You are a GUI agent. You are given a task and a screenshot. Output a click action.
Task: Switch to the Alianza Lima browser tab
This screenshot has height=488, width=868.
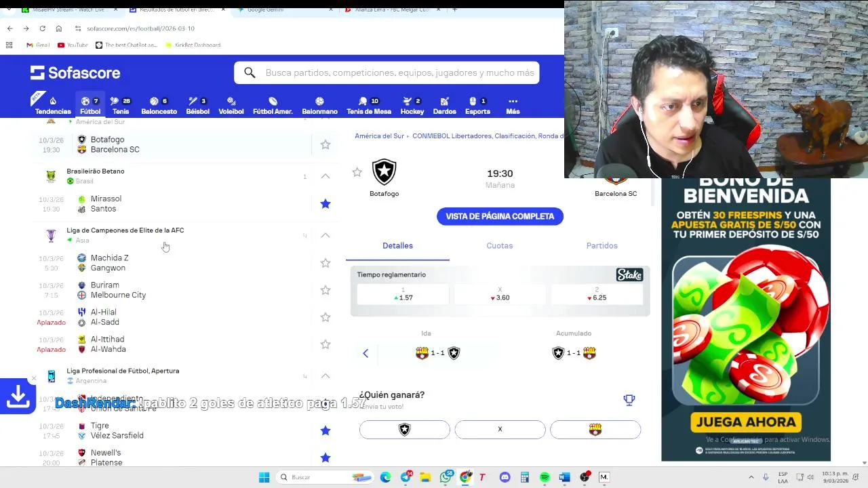click(392, 9)
